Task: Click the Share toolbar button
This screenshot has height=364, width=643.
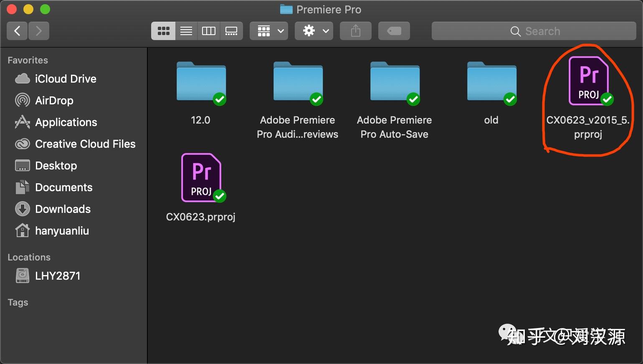Action: click(356, 31)
